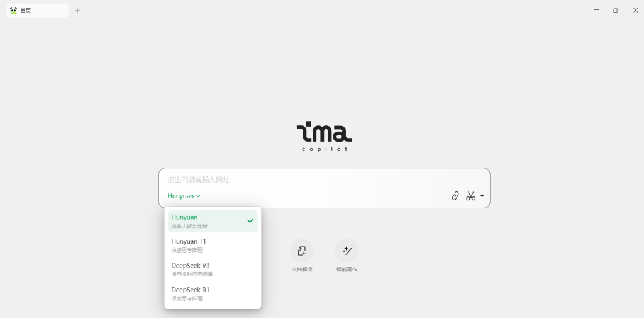Expand the arrow next to scissors icon
The image size is (644, 318).
pos(482,196)
